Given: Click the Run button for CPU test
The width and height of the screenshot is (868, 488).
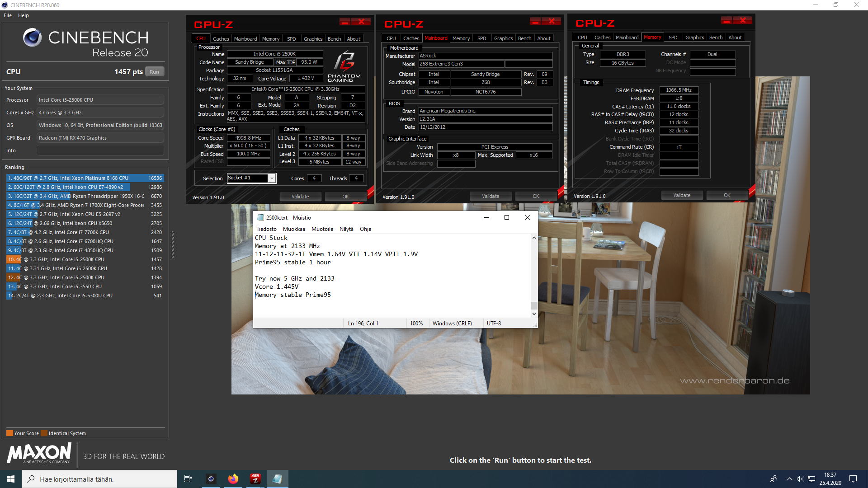Looking at the screenshot, I should (x=154, y=72).
